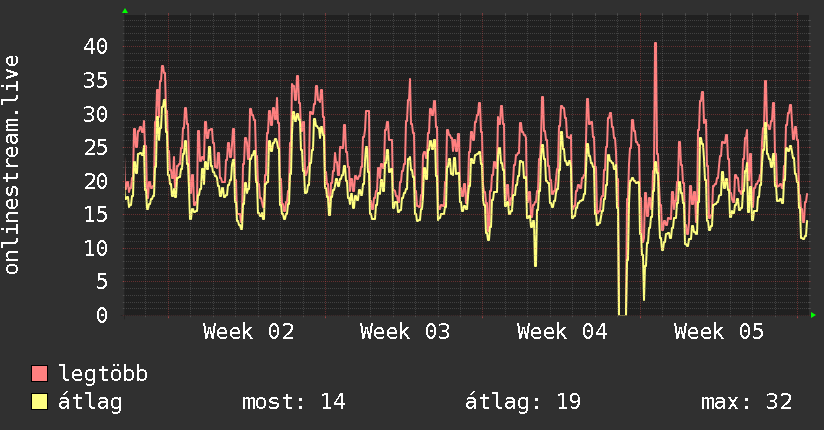Click the y-axis label 20

pos(96,181)
